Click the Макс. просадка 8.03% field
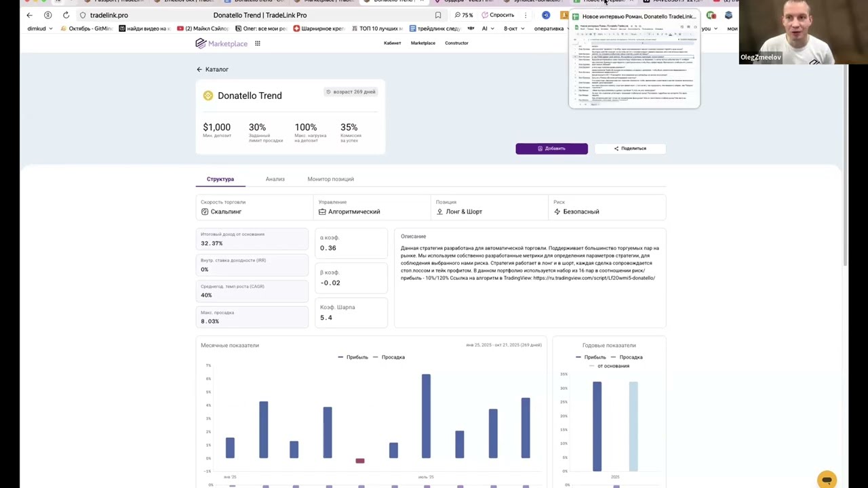The height and width of the screenshot is (488, 868). coord(253,317)
